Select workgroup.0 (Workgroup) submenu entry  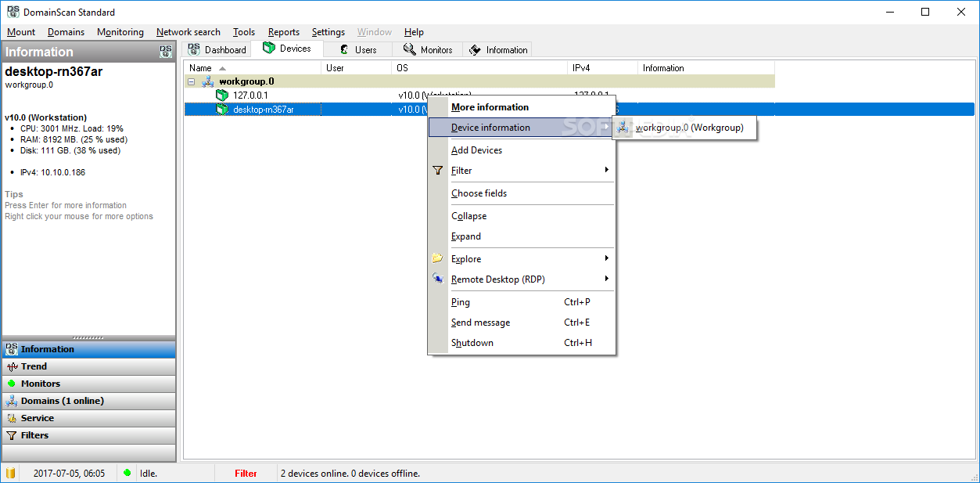[684, 128]
